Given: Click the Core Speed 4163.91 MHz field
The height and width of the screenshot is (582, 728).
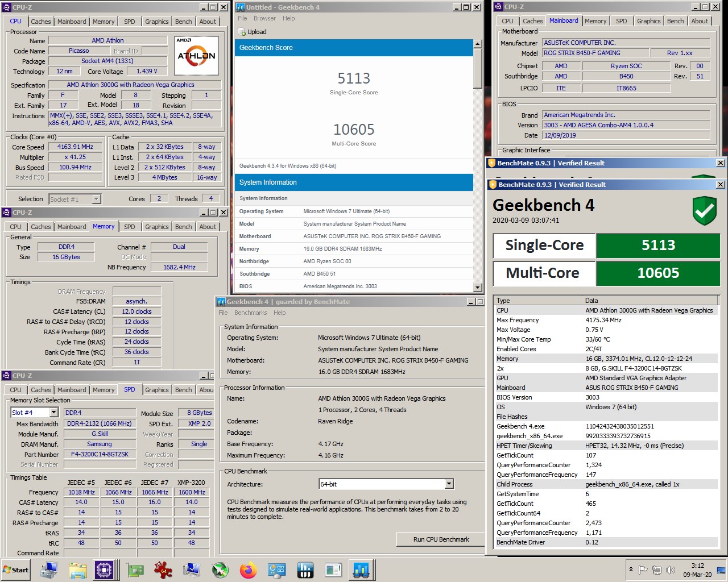Looking at the screenshot, I should tap(75, 147).
